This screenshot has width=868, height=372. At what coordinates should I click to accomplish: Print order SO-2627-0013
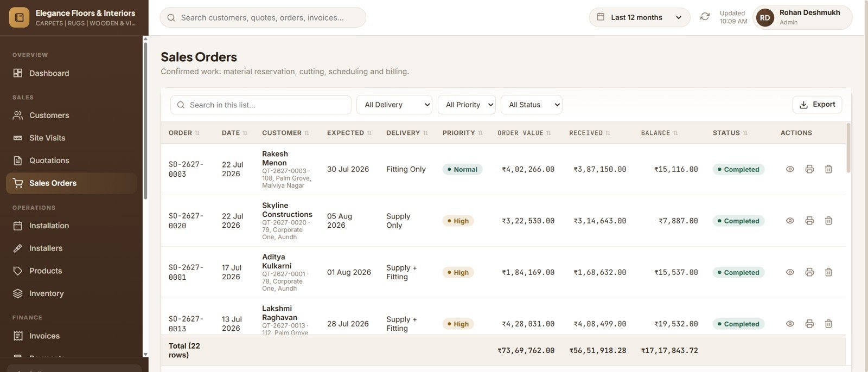[x=809, y=324]
